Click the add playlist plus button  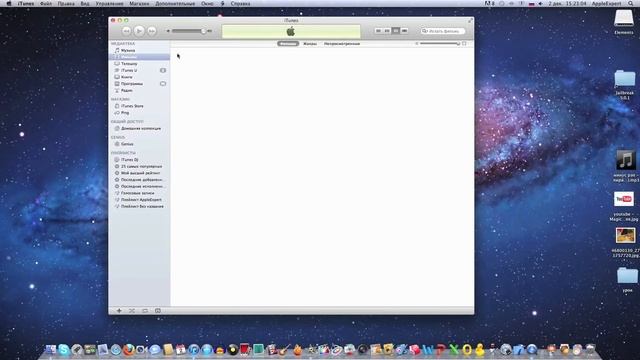(119, 311)
